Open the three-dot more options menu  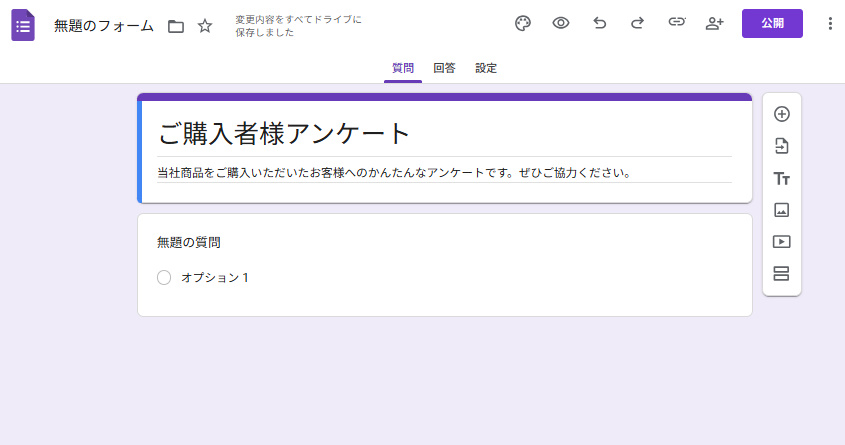pyautogui.click(x=829, y=24)
